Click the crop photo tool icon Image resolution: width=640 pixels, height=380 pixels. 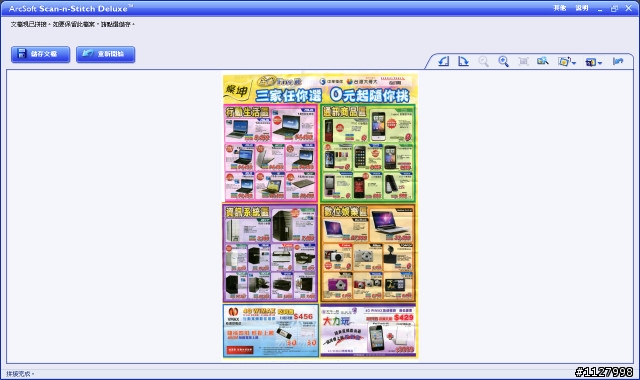(564, 62)
